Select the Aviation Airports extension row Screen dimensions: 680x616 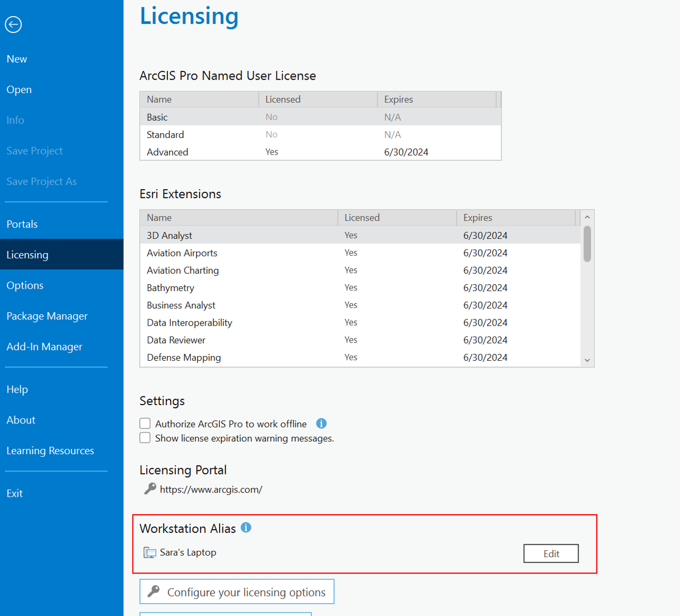[x=360, y=253]
